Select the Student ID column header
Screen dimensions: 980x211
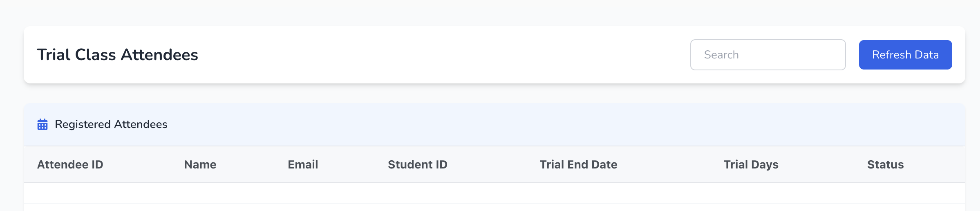(417, 164)
